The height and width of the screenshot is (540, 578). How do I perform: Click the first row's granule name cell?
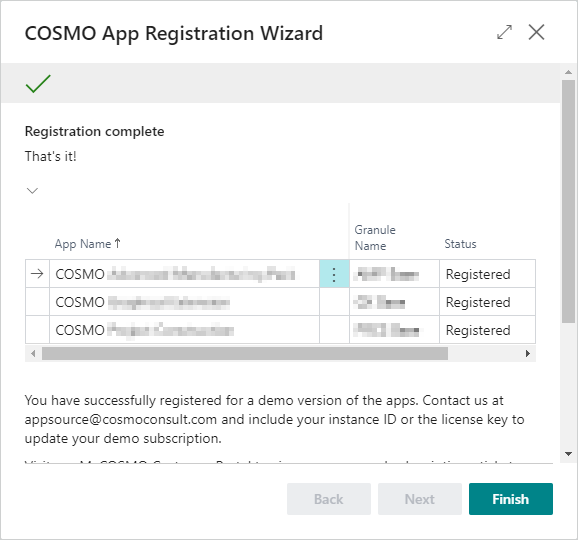pyautogui.click(x=394, y=274)
